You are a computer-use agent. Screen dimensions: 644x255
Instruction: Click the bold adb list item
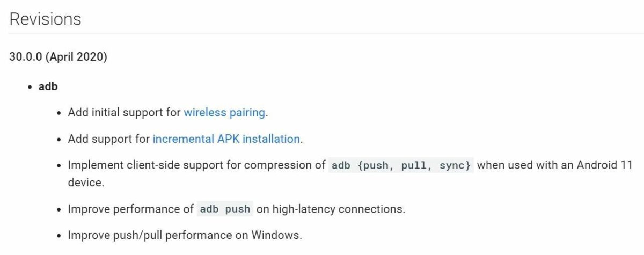pos(48,86)
